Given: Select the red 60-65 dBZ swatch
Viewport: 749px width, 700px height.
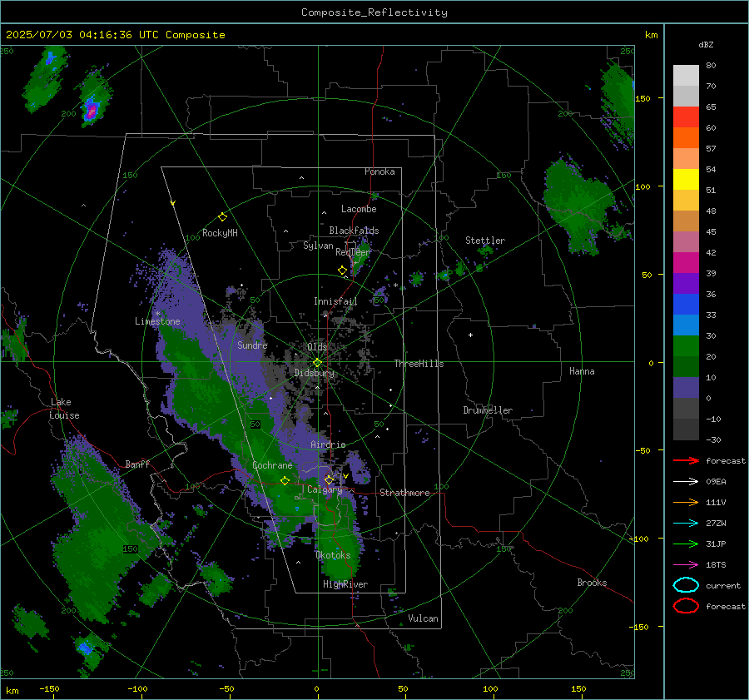Looking at the screenshot, I should [686, 117].
